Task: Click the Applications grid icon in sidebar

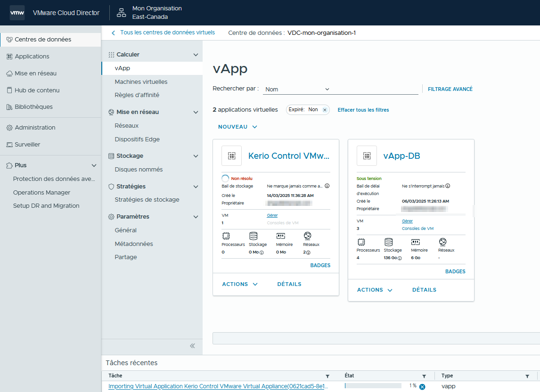Action: pyautogui.click(x=9, y=57)
